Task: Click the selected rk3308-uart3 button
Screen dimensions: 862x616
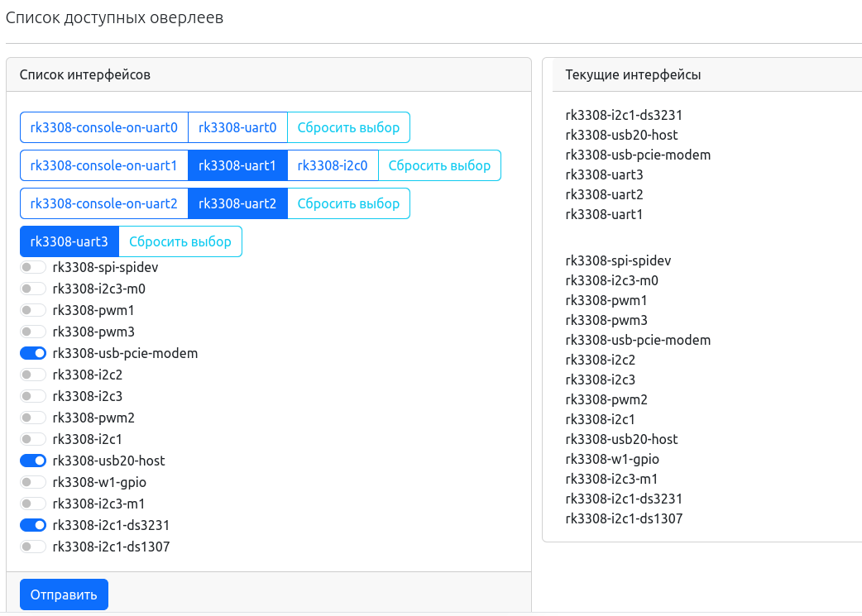Action: click(x=69, y=241)
